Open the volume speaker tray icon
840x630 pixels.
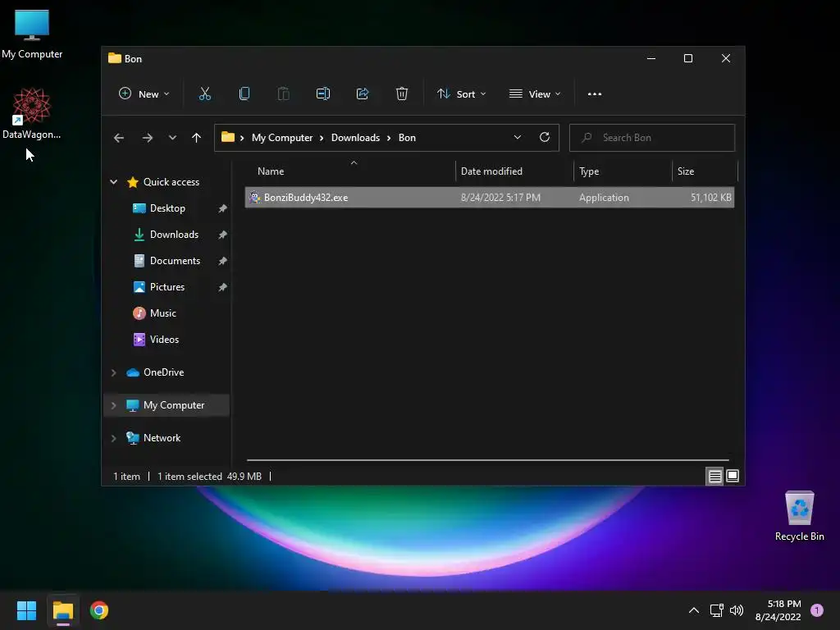pyautogui.click(x=737, y=610)
